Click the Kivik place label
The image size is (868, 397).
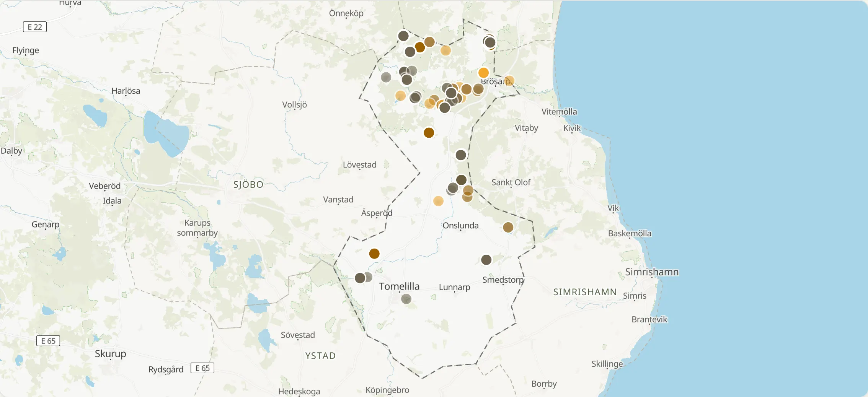pos(572,128)
